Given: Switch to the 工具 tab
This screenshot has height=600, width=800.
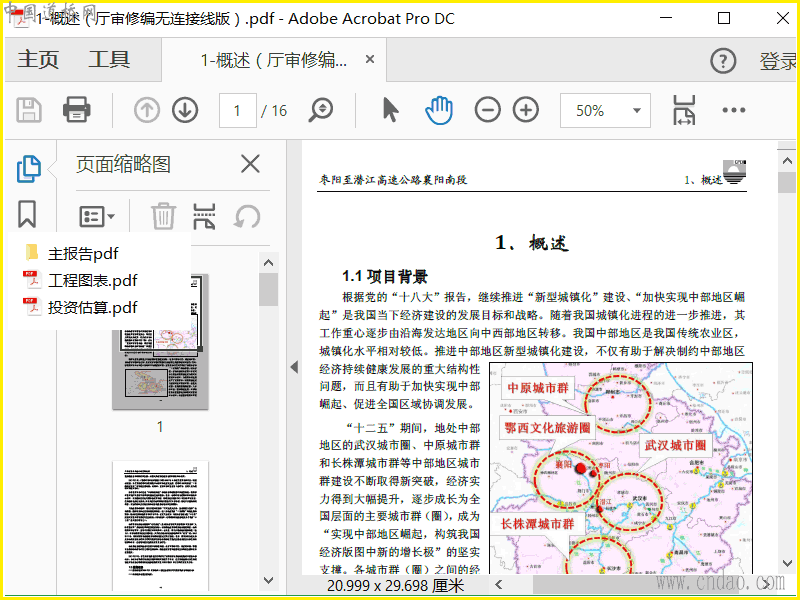Looking at the screenshot, I should tap(109, 60).
